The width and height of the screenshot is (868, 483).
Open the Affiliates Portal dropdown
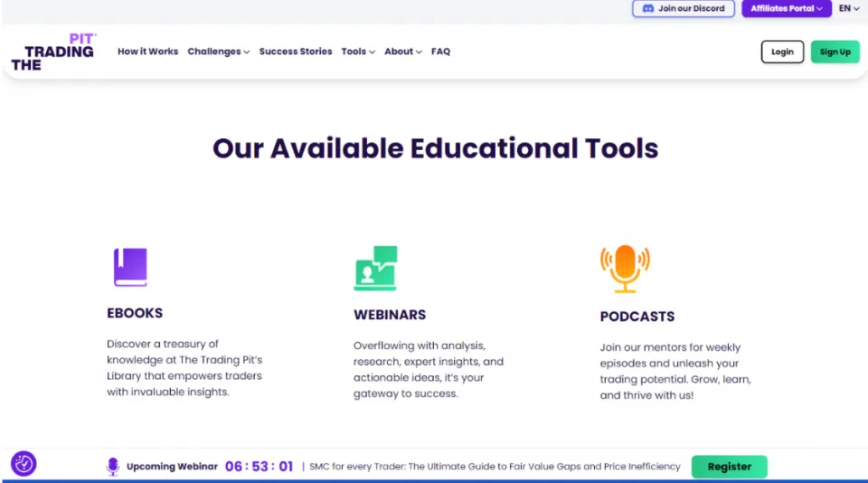786,8
